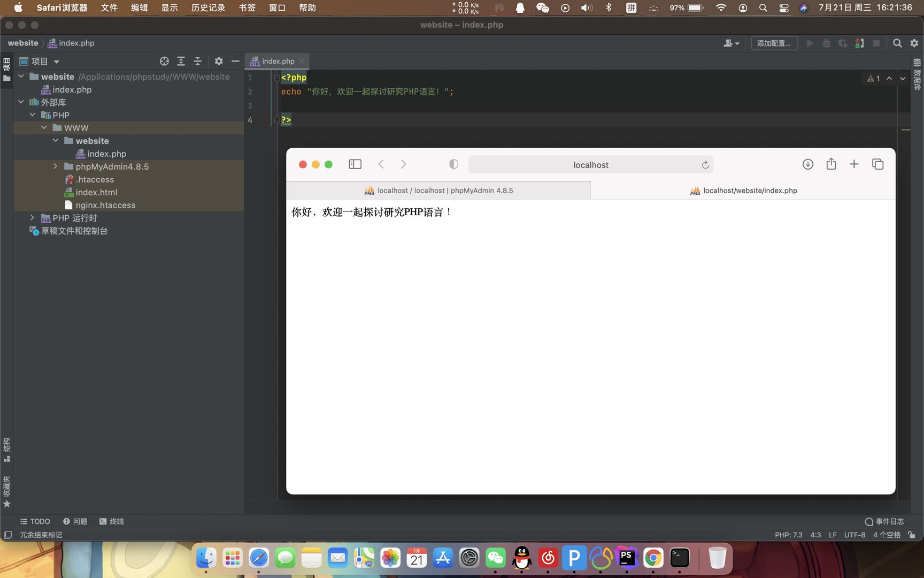The height and width of the screenshot is (578, 924).
Task: Select 草稿文件和控制台 in project tree
Action: pos(74,231)
